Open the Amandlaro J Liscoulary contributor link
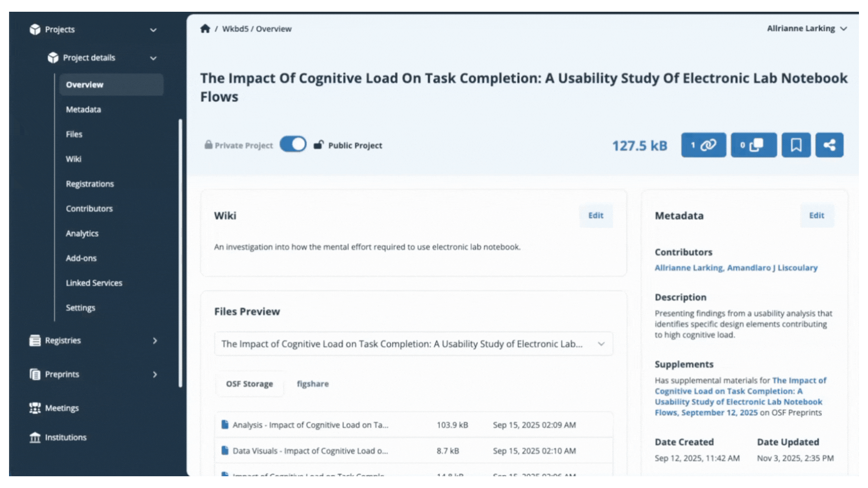The width and height of the screenshot is (868, 488). [x=772, y=268]
